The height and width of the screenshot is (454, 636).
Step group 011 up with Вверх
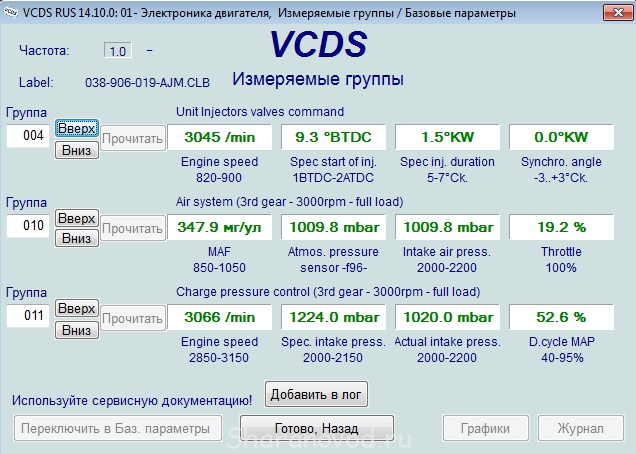pos(76,308)
